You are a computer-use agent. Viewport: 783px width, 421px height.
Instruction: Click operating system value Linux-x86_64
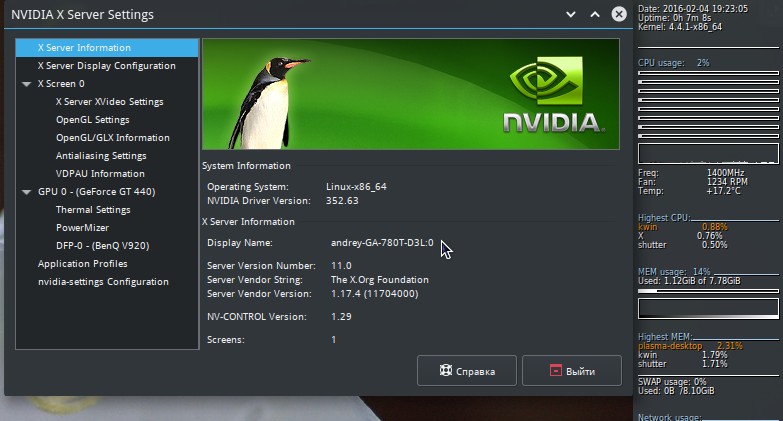click(x=356, y=187)
